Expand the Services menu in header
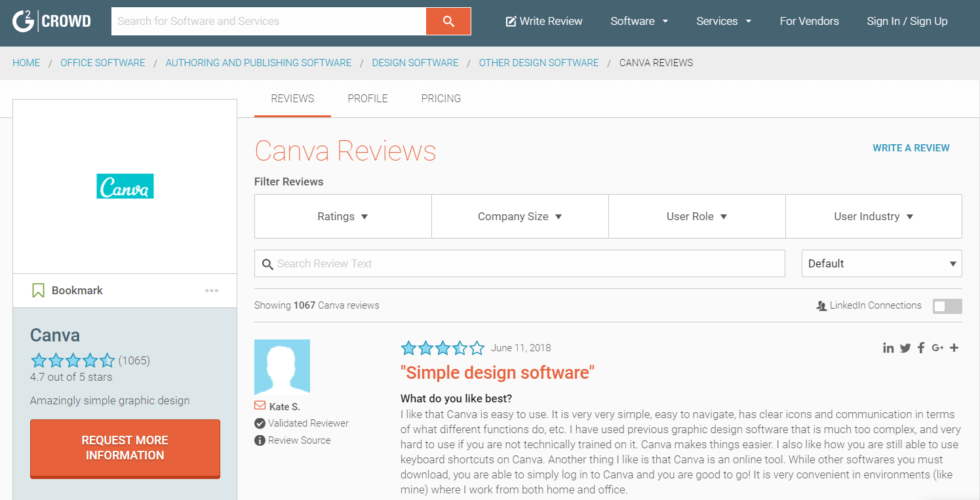This screenshot has width=980, height=500. tap(724, 21)
